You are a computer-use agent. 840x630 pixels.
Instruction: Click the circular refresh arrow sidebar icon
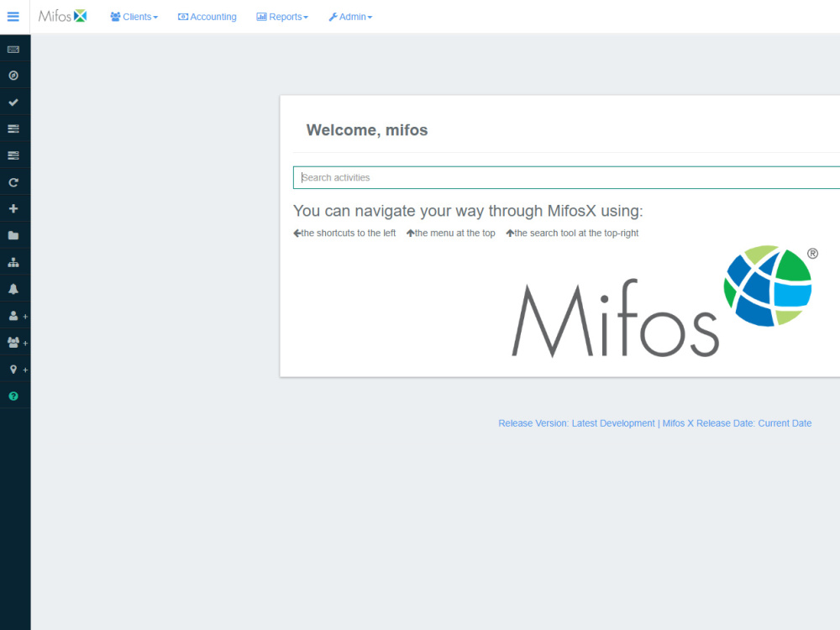click(13, 182)
